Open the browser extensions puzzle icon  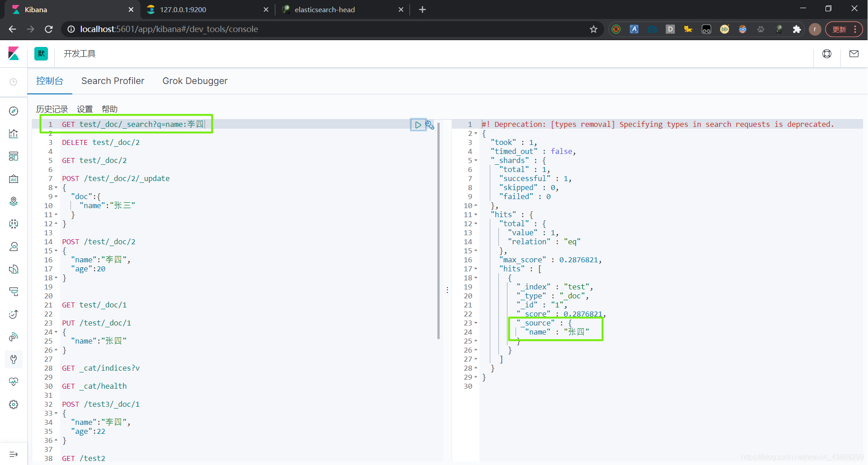tap(797, 29)
